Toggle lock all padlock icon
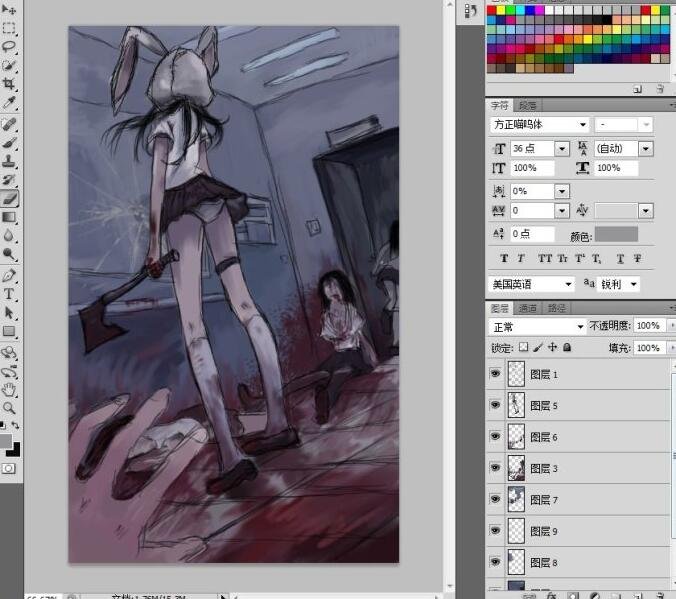 [567, 347]
